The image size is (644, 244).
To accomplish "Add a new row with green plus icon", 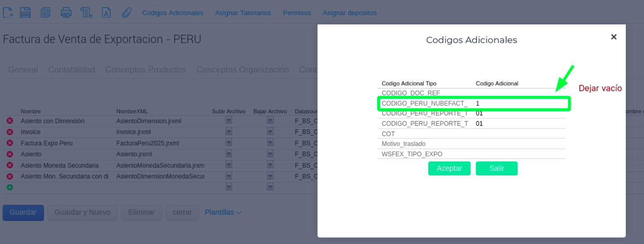I will click(x=10, y=187).
